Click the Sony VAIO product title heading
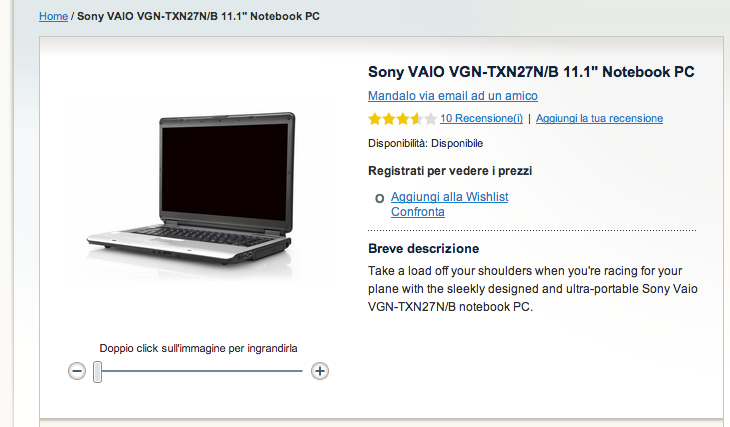Viewport: 730px width, 427px height. [x=531, y=72]
